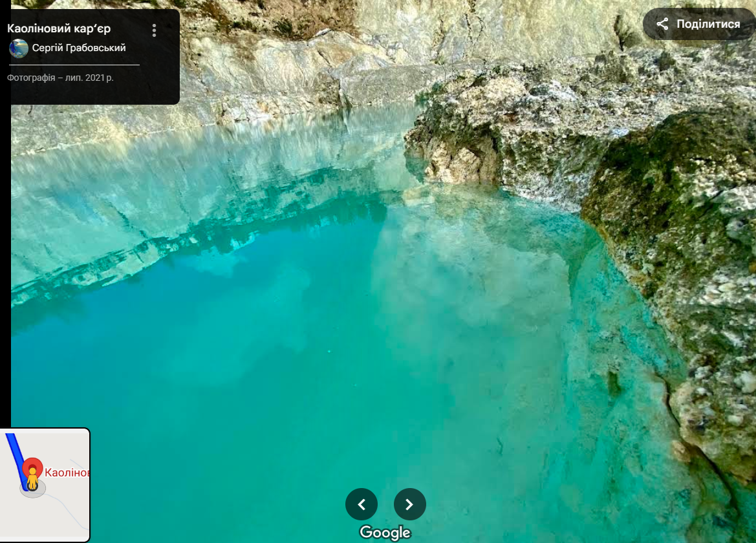Screen dimensions: 756x543
Task: Click the red Каоліно place label on minimap
Action: coord(67,473)
